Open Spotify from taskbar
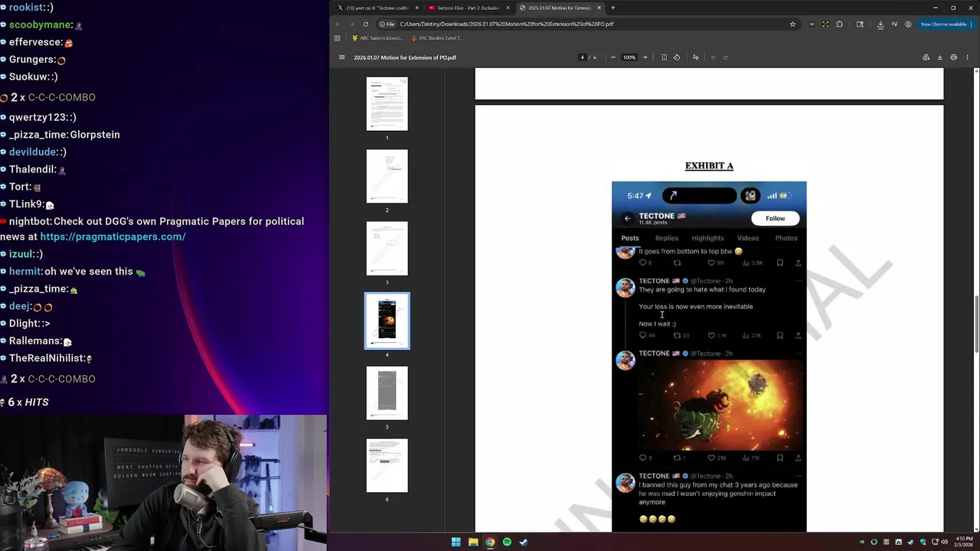 (x=507, y=542)
